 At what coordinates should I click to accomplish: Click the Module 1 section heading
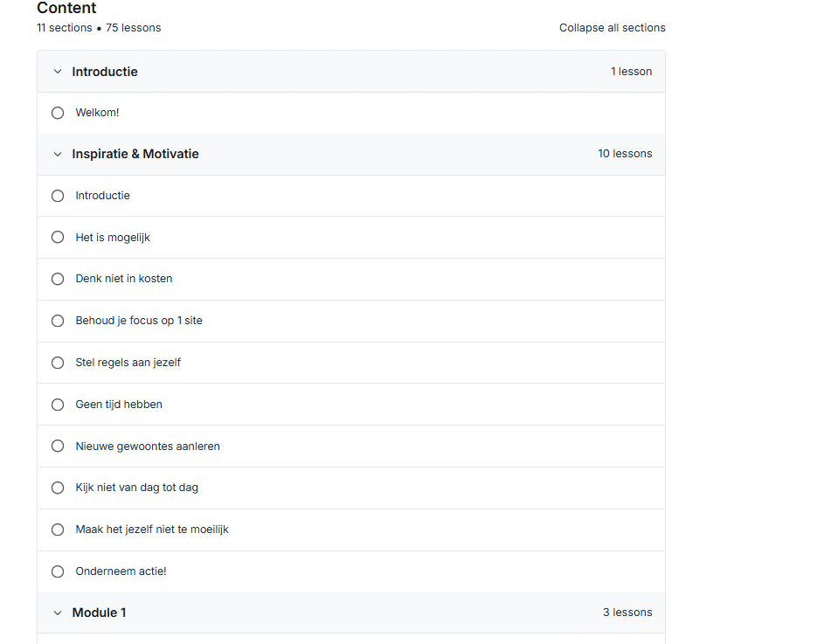[99, 613]
